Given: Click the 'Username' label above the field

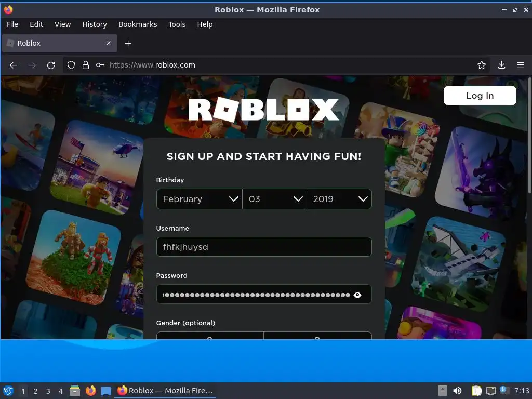Looking at the screenshot, I should [172, 229].
